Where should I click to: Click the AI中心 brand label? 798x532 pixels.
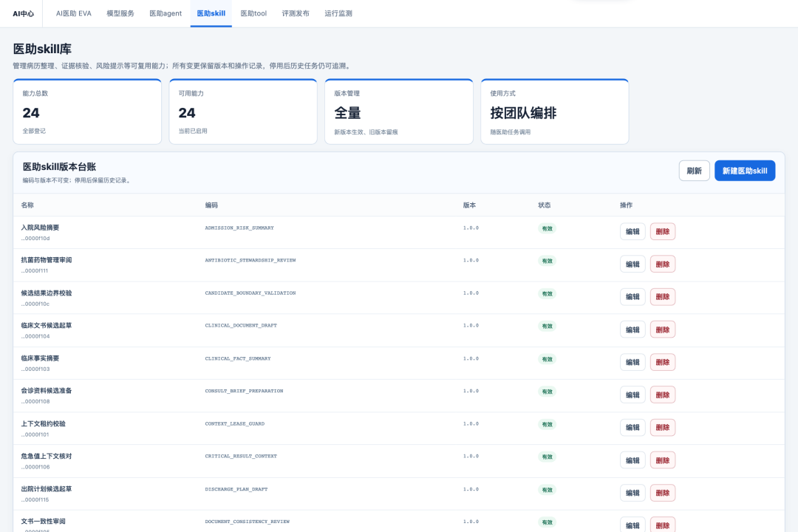[x=24, y=14]
